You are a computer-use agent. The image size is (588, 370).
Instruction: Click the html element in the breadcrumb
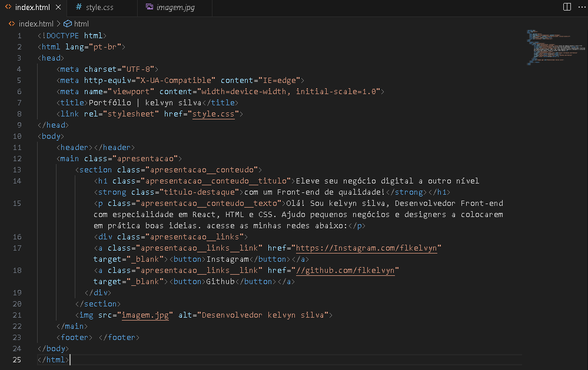tap(81, 24)
